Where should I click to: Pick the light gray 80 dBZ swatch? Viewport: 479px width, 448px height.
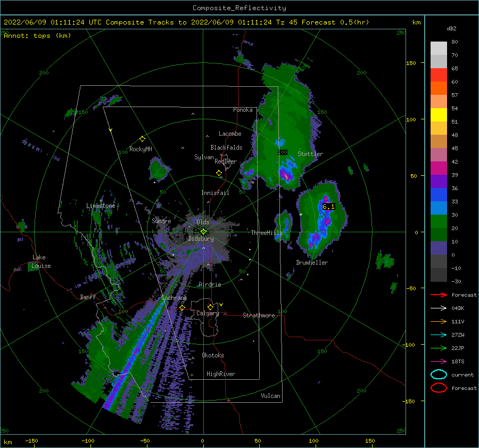(439, 48)
